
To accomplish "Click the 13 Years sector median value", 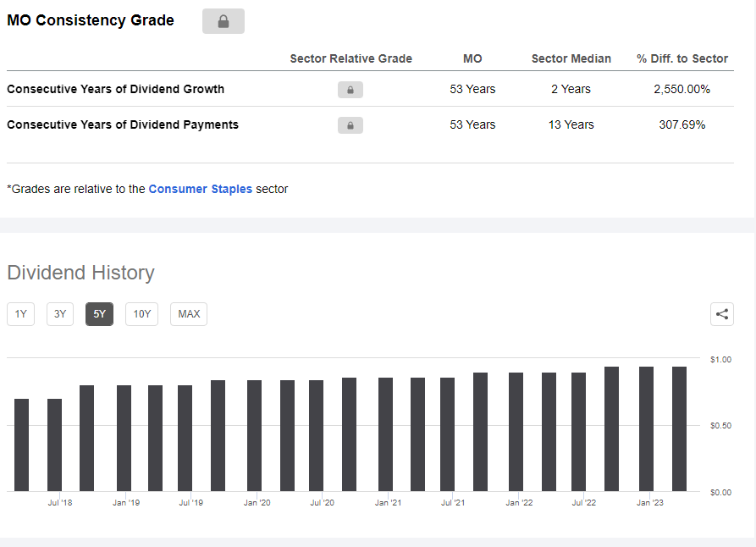I will pyautogui.click(x=571, y=125).
